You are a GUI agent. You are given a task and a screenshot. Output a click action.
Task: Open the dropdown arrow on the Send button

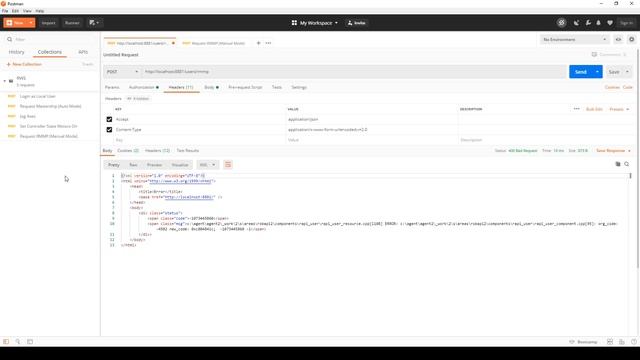[x=597, y=72]
